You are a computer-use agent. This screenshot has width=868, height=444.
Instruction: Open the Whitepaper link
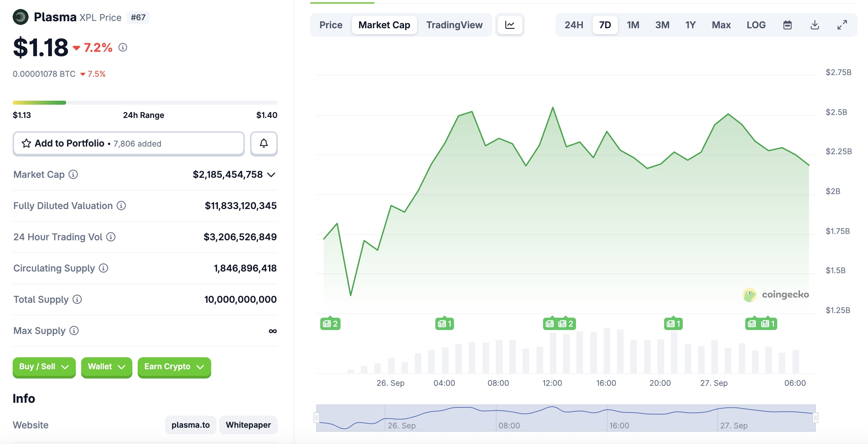click(x=248, y=425)
